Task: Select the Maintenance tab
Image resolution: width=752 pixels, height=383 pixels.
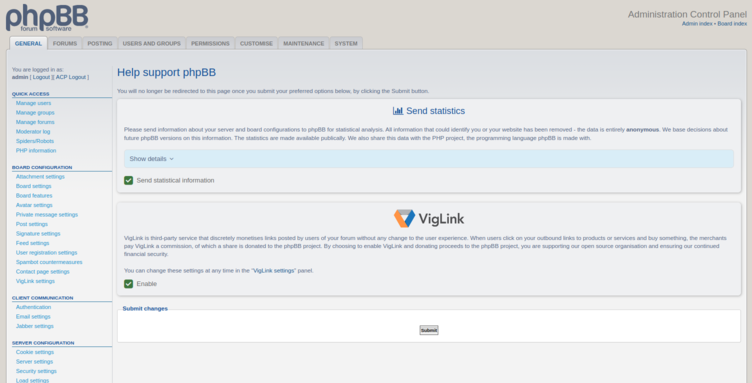Action: click(304, 43)
